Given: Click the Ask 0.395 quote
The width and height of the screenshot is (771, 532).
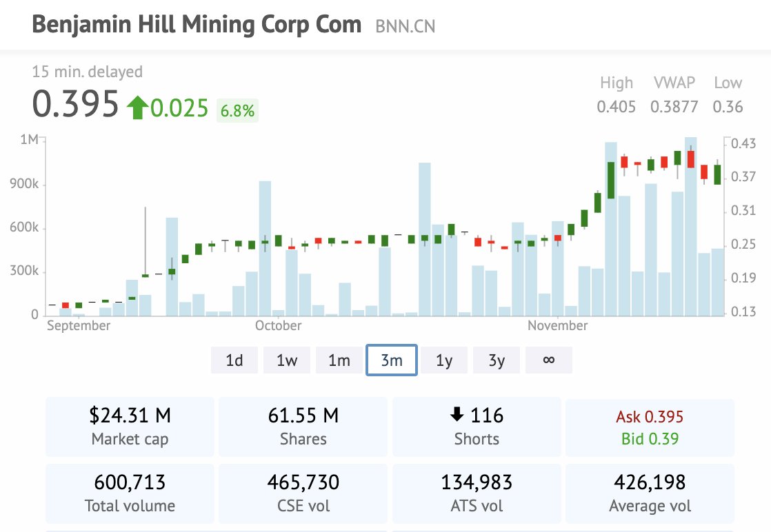Looking at the screenshot, I should click(650, 416).
